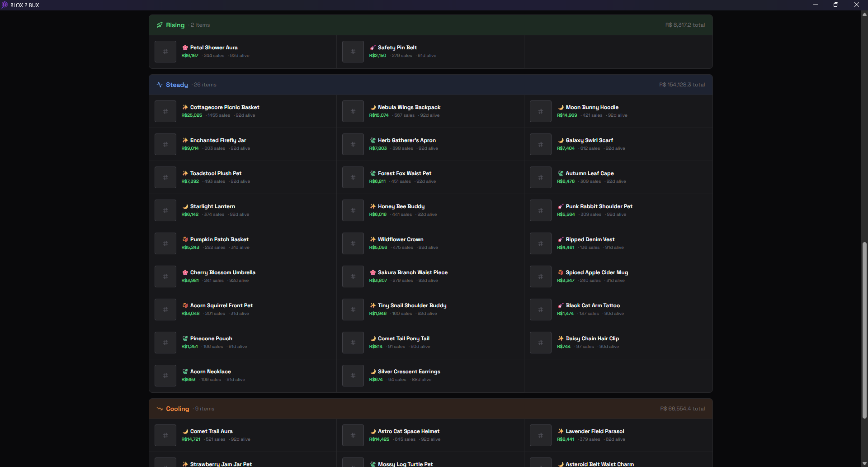This screenshot has height=467, width=868.
Task: Click the Cottagecore Picnic Basket thumbnail
Action: (165, 111)
